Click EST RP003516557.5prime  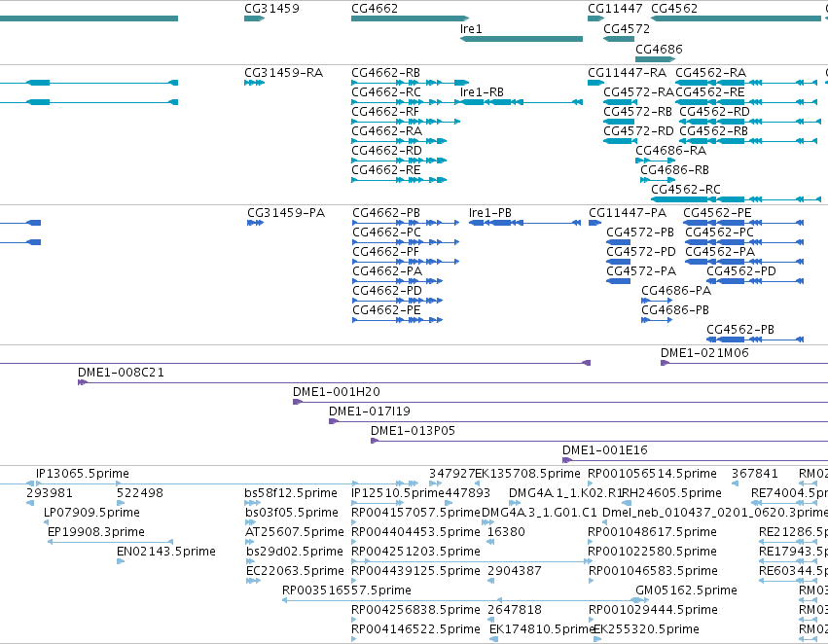346,591
